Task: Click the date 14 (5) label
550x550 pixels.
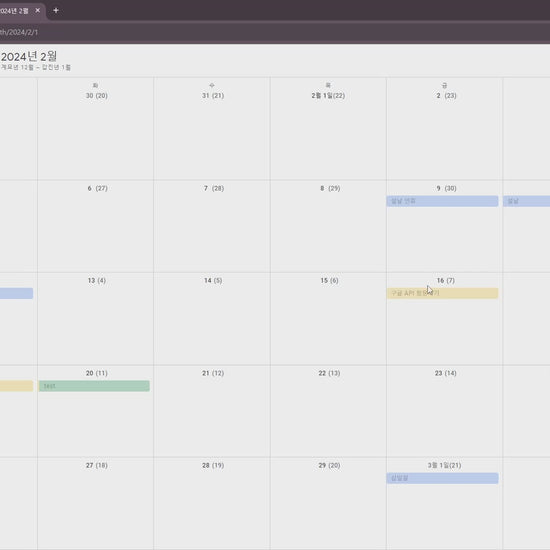Action: click(x=213, y=280)
